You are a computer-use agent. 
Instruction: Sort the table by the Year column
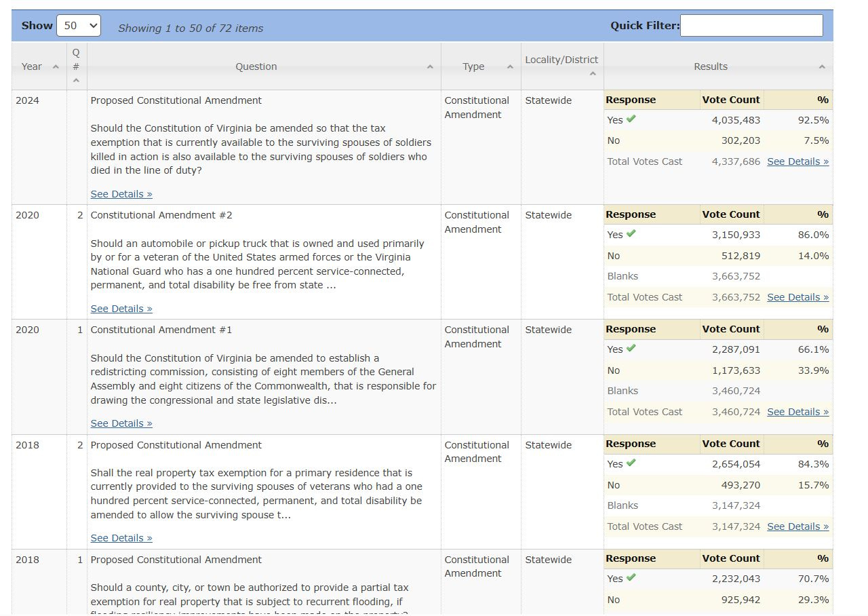(x=39, y=66)
